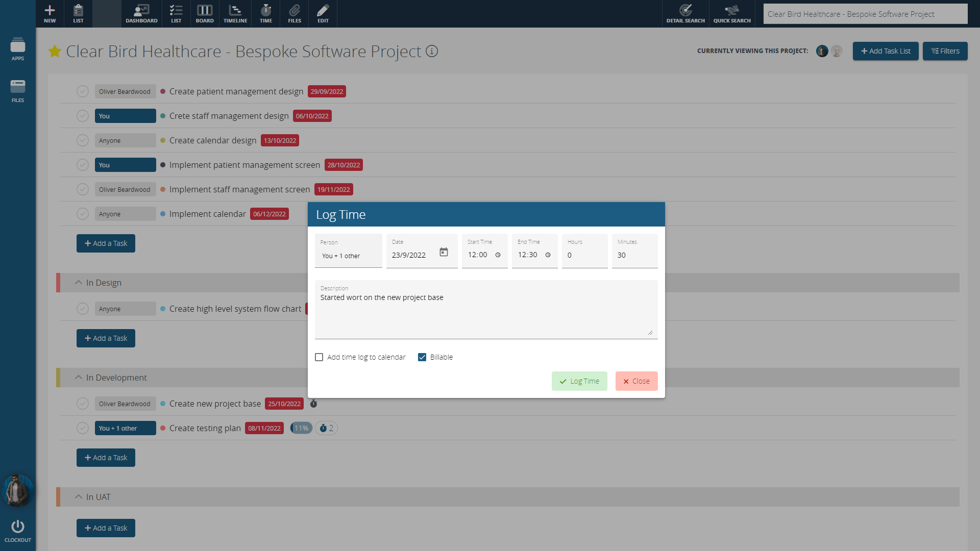Click stopwatch icon beside Create new project base

pos(313,404)
